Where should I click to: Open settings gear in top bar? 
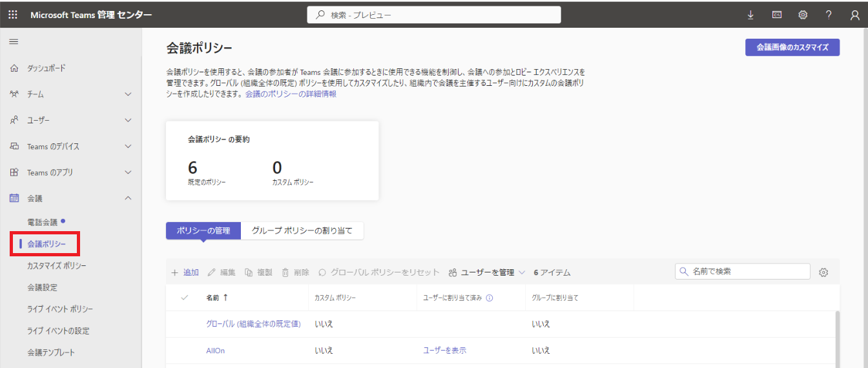click(x=803, y=15)
